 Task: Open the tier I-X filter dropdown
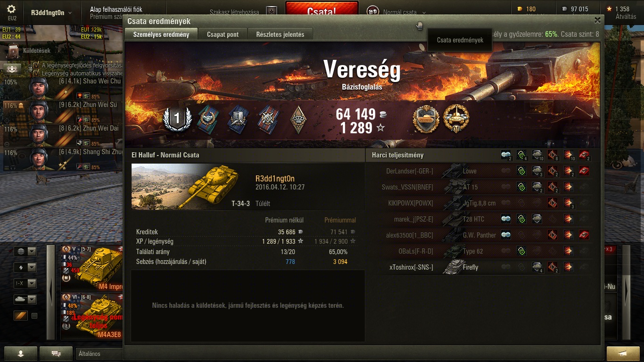[x=25, y=284]
